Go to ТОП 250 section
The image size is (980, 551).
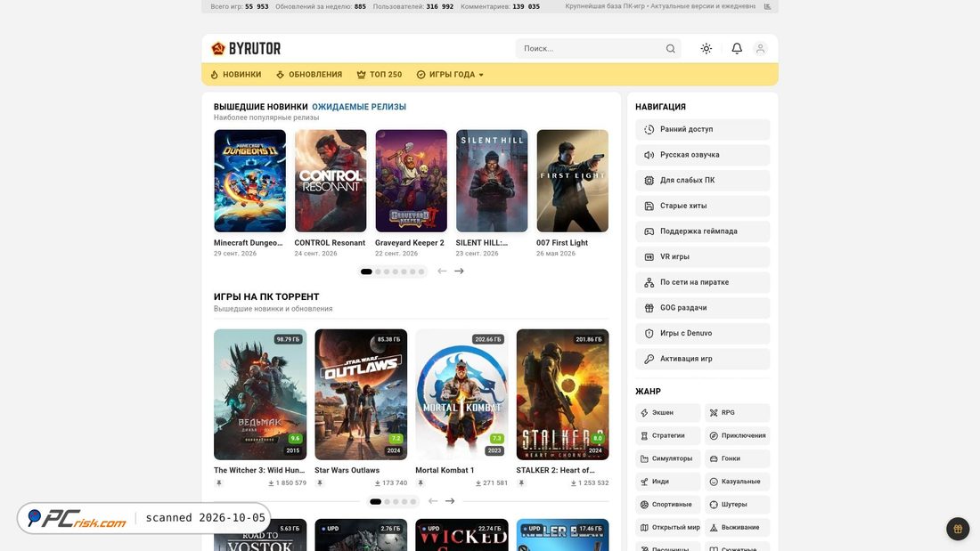click(380, 75)
